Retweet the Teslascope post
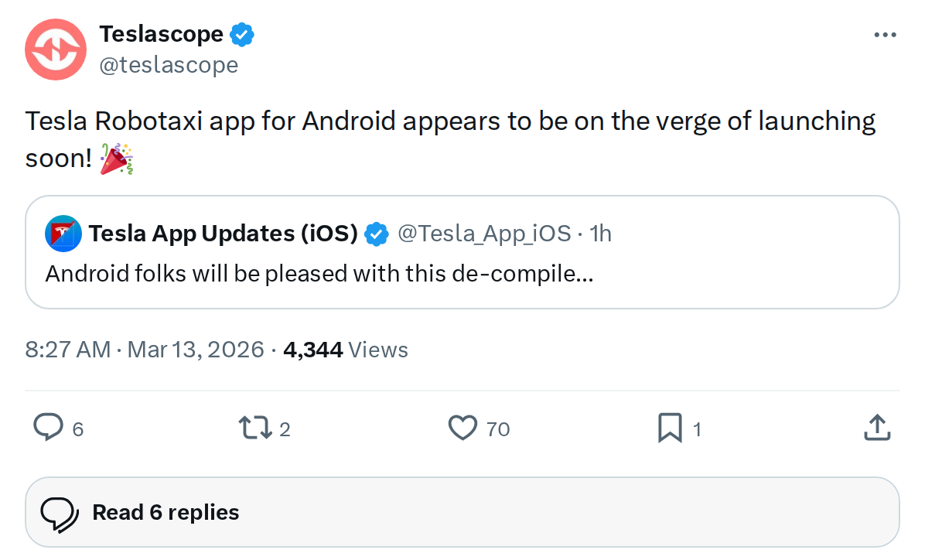 coord(255,428)
